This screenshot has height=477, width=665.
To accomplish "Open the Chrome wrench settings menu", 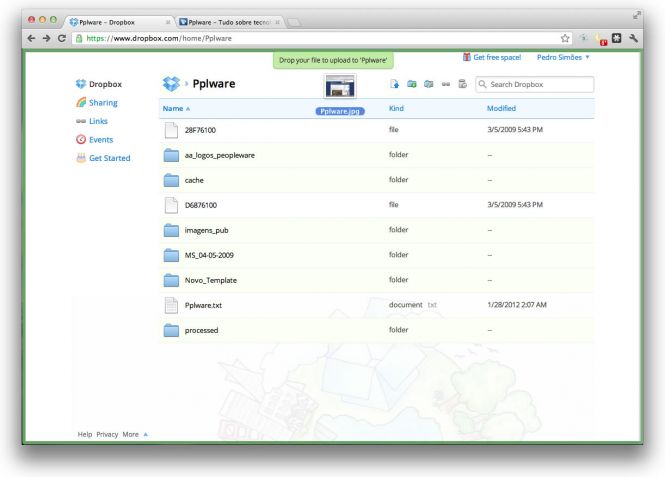I will [x=634, y=38].
